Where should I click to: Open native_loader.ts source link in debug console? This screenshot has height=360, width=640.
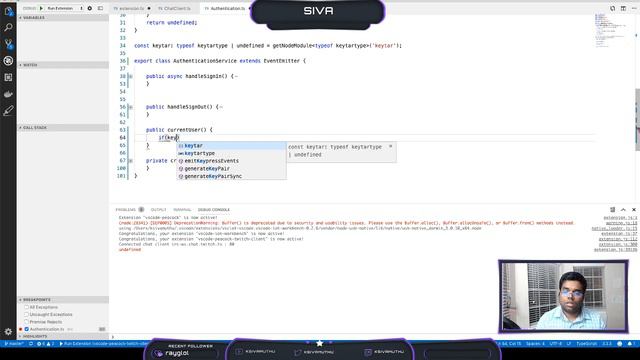614,229
